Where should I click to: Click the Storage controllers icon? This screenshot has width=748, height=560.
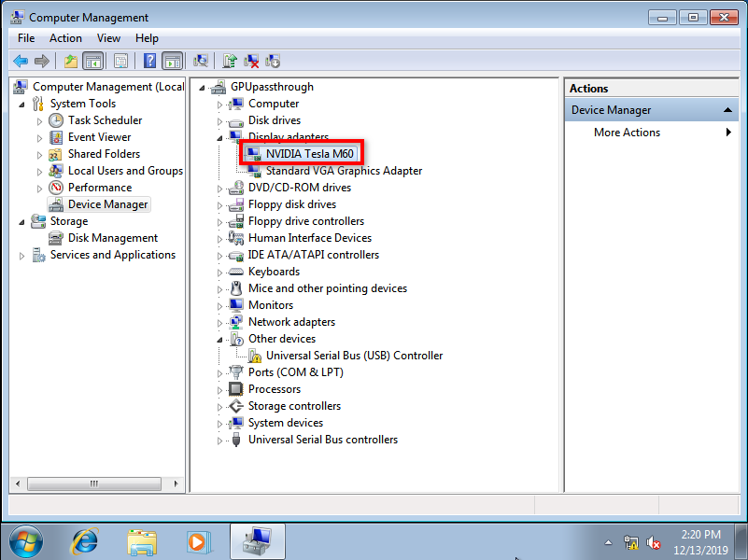tap(236, 406)
